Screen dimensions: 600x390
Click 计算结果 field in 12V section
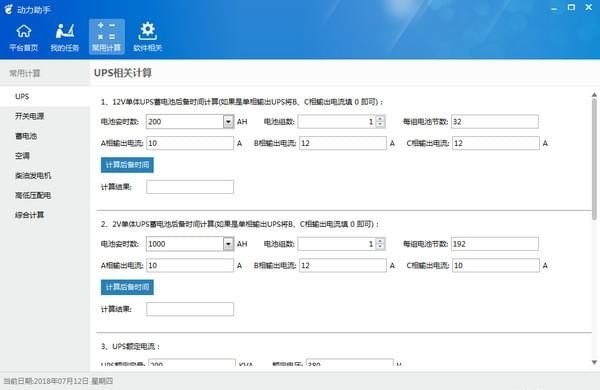click(190, 187)
